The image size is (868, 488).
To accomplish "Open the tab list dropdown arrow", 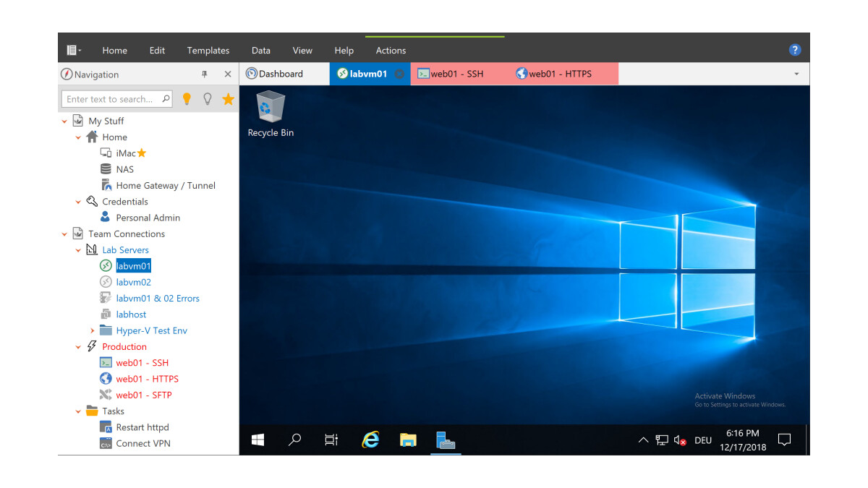I will pos(796,74).
